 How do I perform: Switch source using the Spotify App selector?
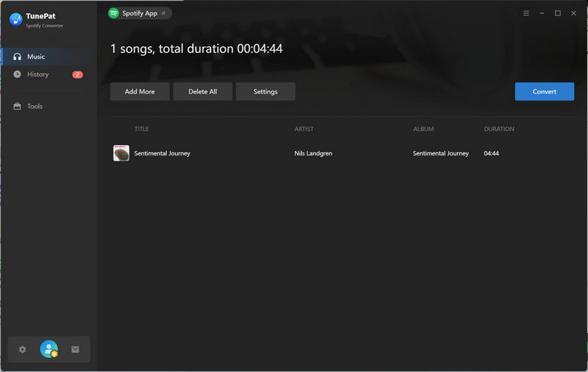[x=140, y=13]
